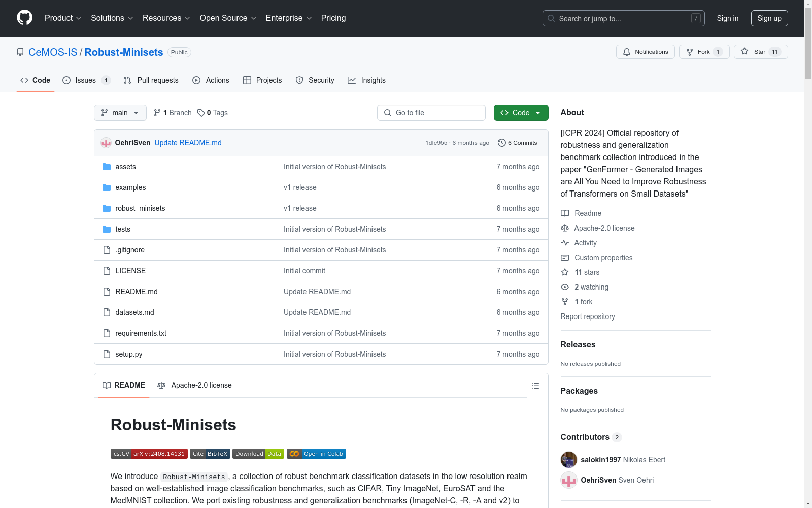Switch to the Insights tab
Screen dimensions: 812x508
point(366,80)
